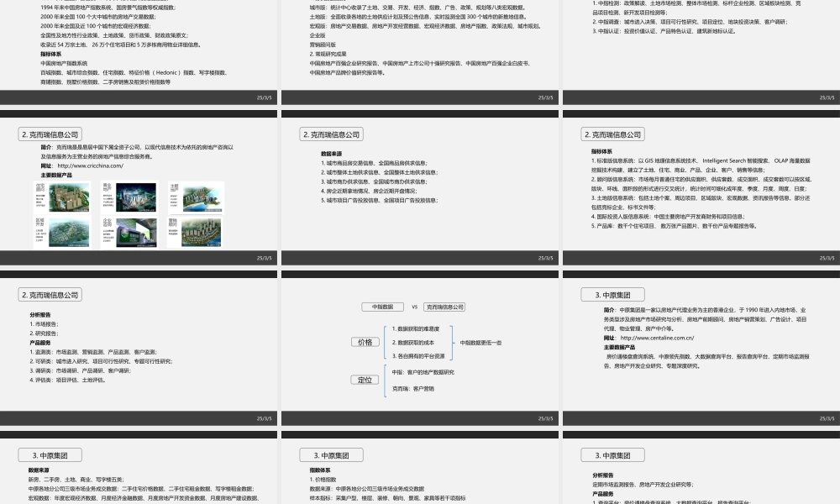Click the green billboard product image
The height and width of the screenshot is (504, 840).
click(137, 233)
